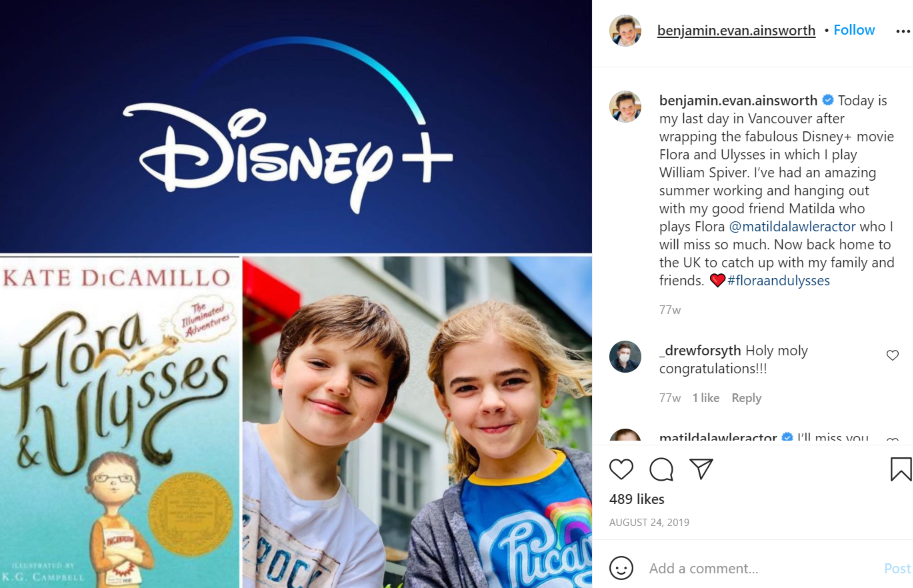Open @matildalawleractor mention link
Viewport: 913px width, 588px height.
point(792,226)
